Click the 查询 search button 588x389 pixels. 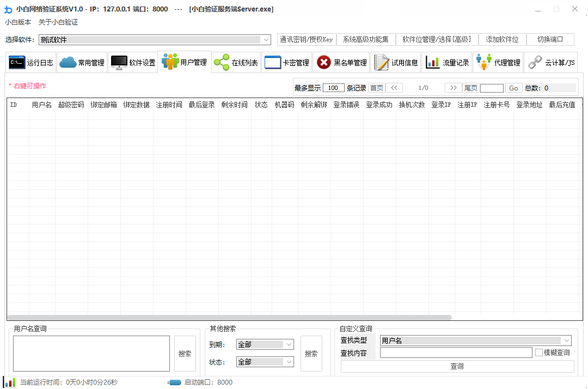click(457, 366)
